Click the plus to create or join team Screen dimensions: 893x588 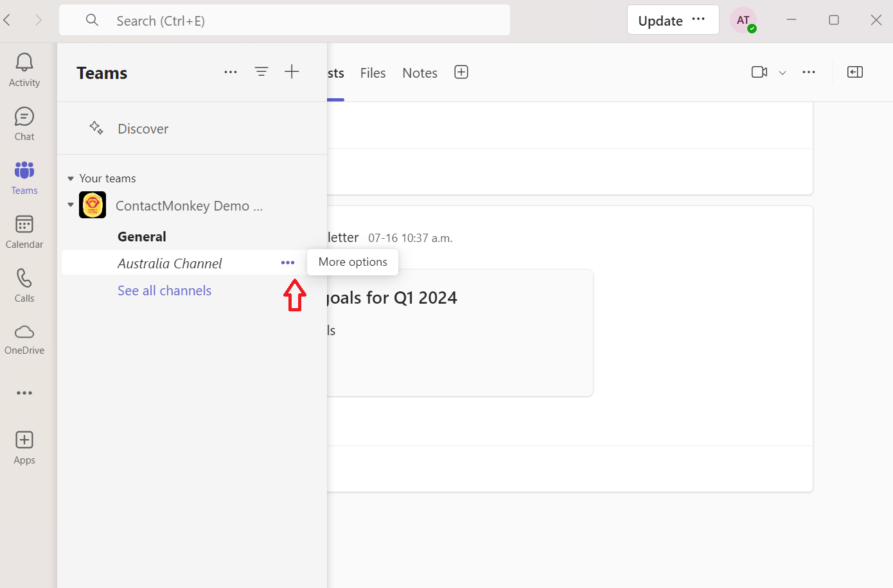tap(292, 71)
